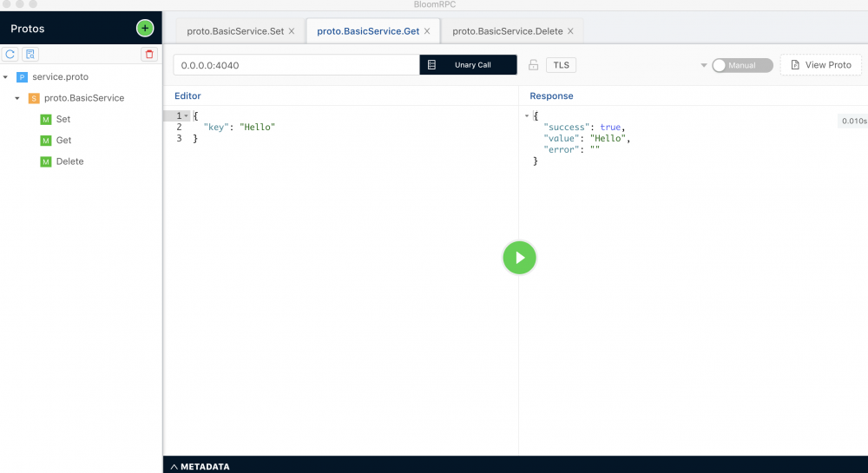Image resolution: width=868 pixels, height=473 pixels.
Task: Click the TLS lock icon
Action: tap(533, 65)
